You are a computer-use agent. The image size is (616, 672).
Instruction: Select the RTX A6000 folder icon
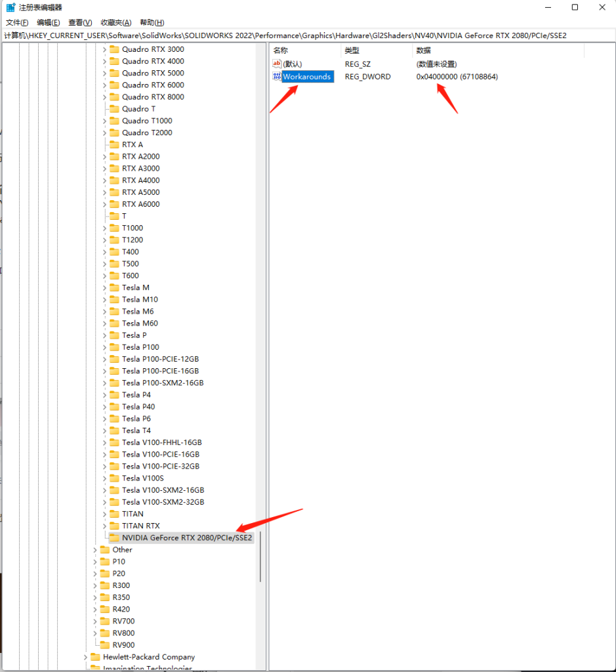click(114, 204)
